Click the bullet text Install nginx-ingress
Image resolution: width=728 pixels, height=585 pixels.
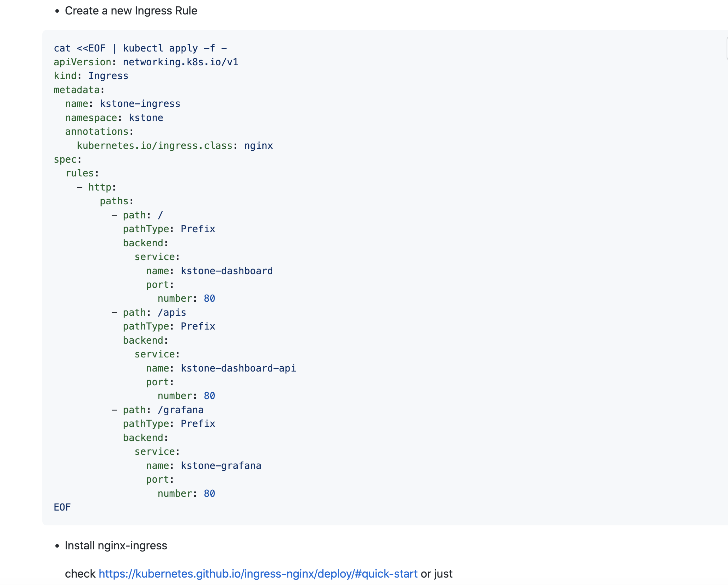pos(116,545)
